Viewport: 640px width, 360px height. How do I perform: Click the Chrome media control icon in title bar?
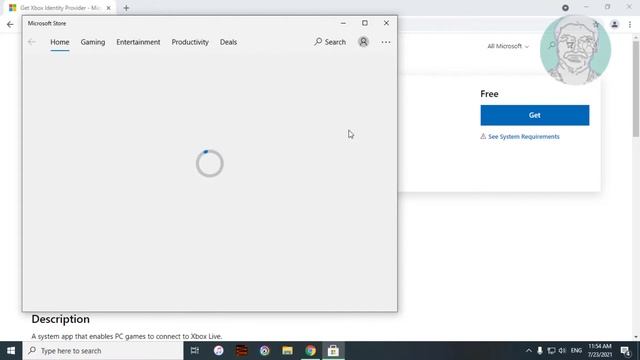click(x=565, y=8)
